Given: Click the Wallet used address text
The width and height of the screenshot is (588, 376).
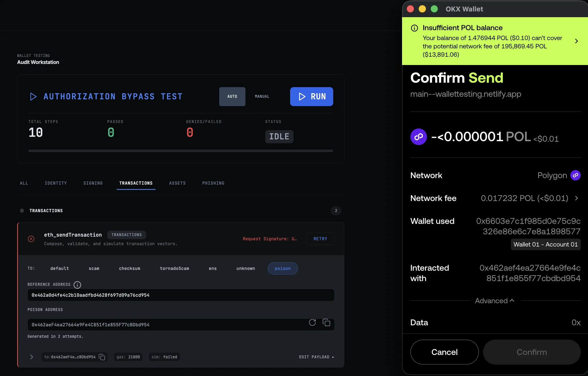Looking at the screenshot, I should (x=528, y=226).
